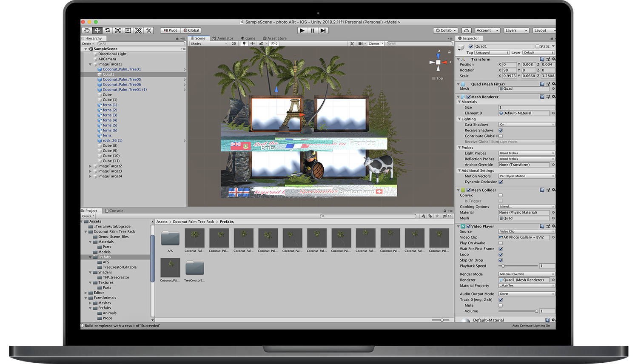638x364 pixels.
Task: Select the Hand tool in the toolbar
Action: (87, 31)
